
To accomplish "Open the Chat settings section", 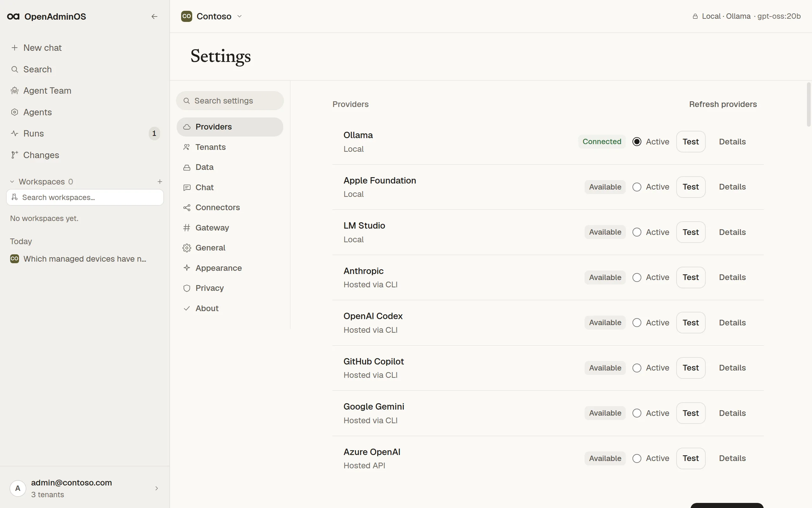I will [230, 187].
